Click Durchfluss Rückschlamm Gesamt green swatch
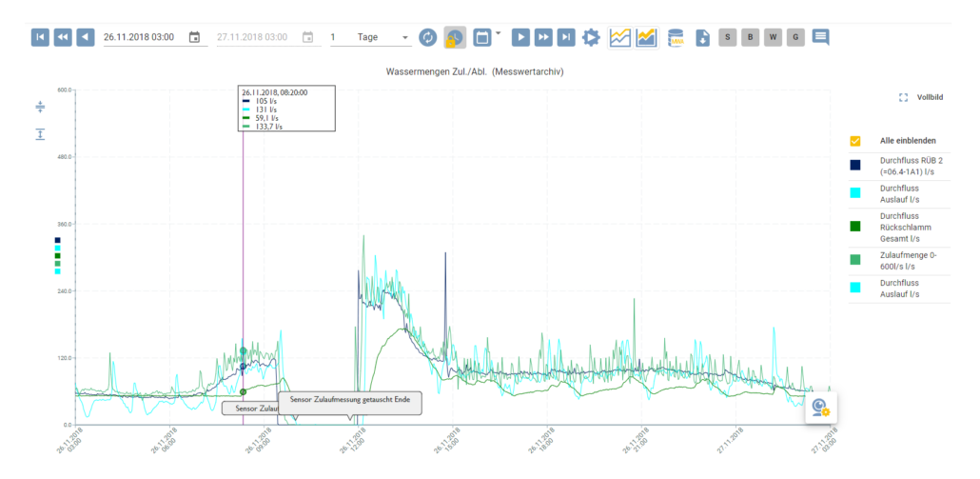The width and height of the screenshot is (980, 479). 855,227
